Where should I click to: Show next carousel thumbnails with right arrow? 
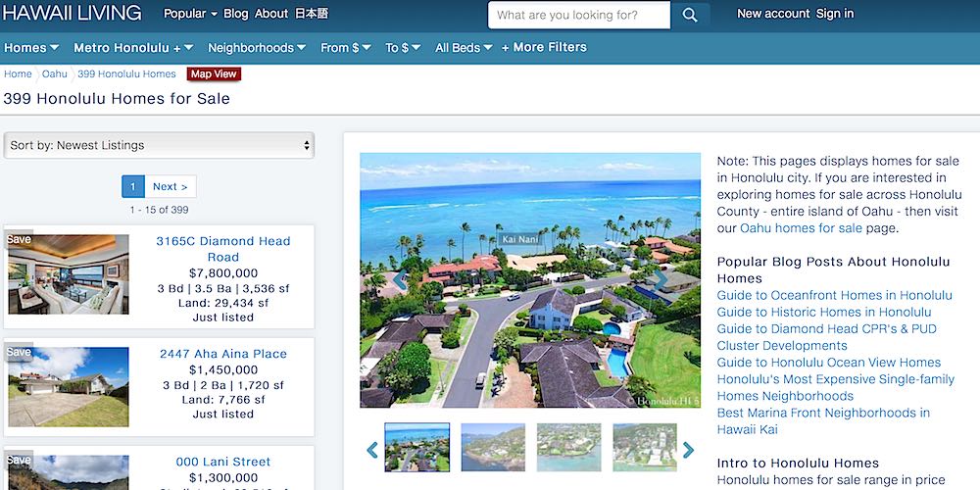tap(688, 450)
